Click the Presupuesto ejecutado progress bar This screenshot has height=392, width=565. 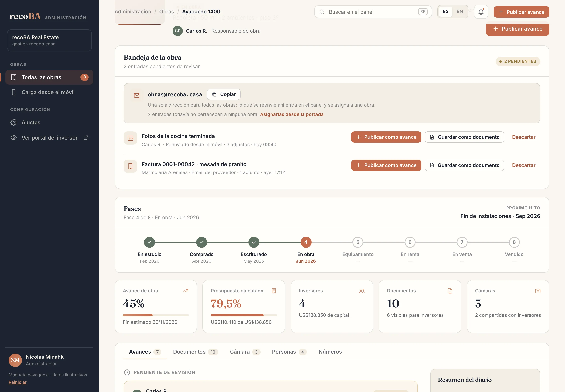tap(244, 315)
